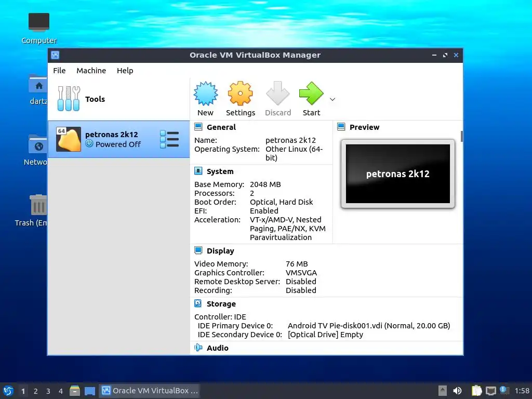Click the [Optical Drive] Empty entry
This screenshot has height=399, width=532.
pyautogui.click(x=325, y=334)
